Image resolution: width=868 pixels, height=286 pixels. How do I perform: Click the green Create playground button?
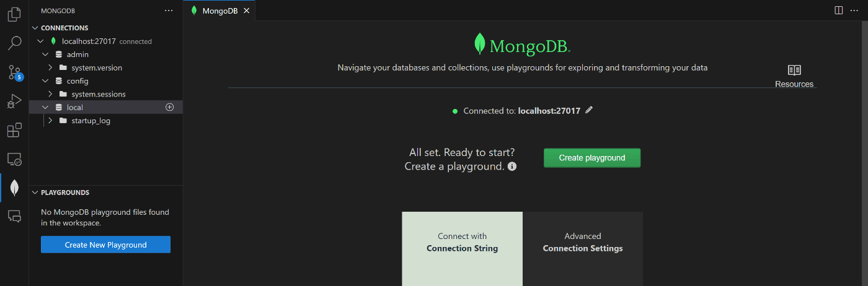pos(592,158)
